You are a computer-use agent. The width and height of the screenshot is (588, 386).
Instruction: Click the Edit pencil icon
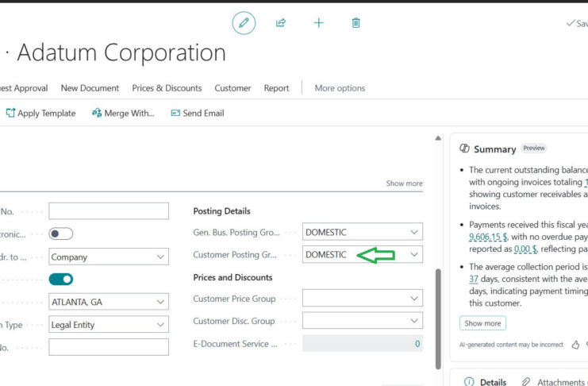coord(244,23)
